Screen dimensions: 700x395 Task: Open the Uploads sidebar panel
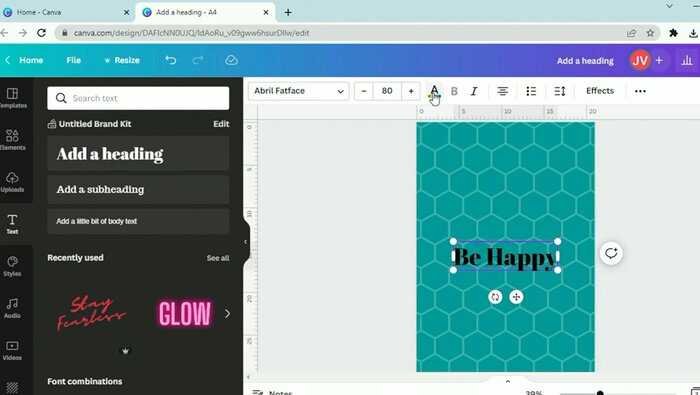point(12,182)
